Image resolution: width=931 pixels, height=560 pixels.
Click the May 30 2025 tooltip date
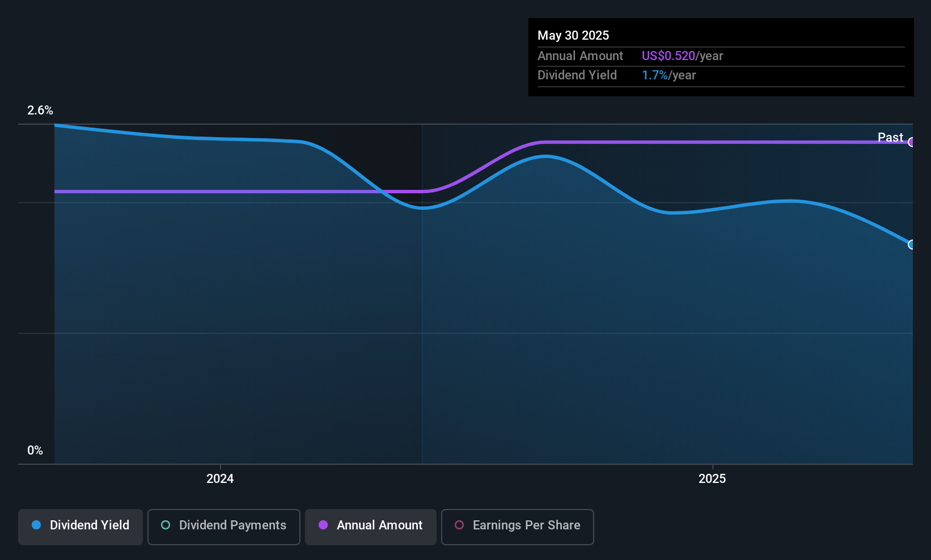point(573,35)
